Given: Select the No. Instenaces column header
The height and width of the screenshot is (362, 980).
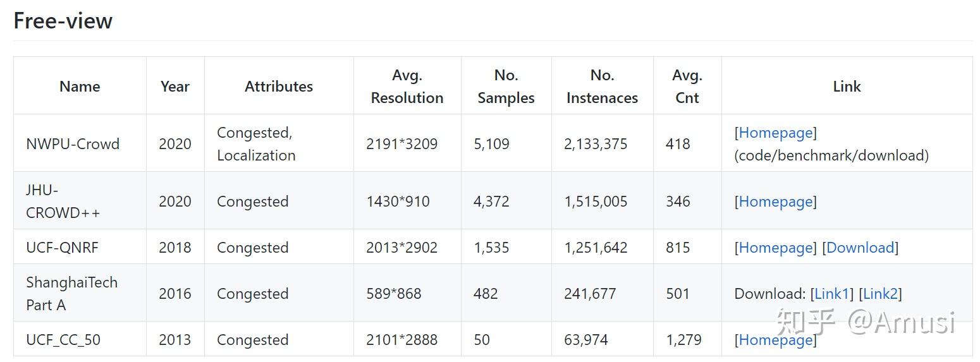Looking at the screenshot, I should pos(602,87).
